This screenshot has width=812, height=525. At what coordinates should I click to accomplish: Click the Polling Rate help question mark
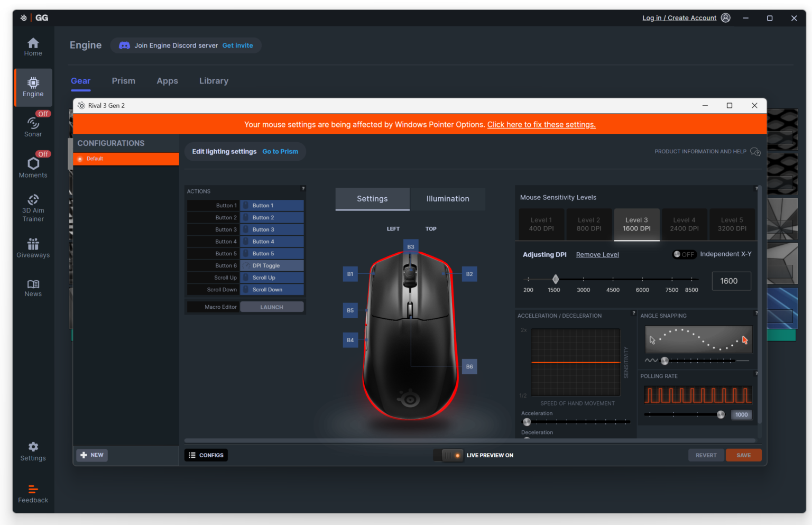756,373
